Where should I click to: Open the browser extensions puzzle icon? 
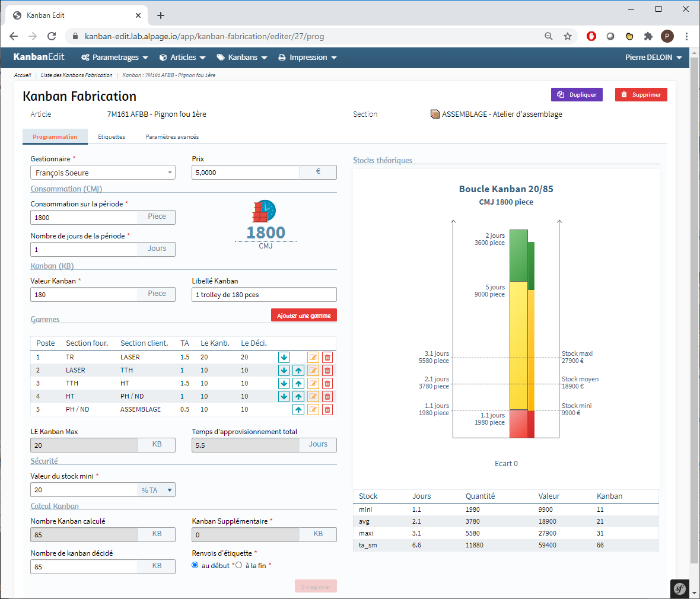648,36
